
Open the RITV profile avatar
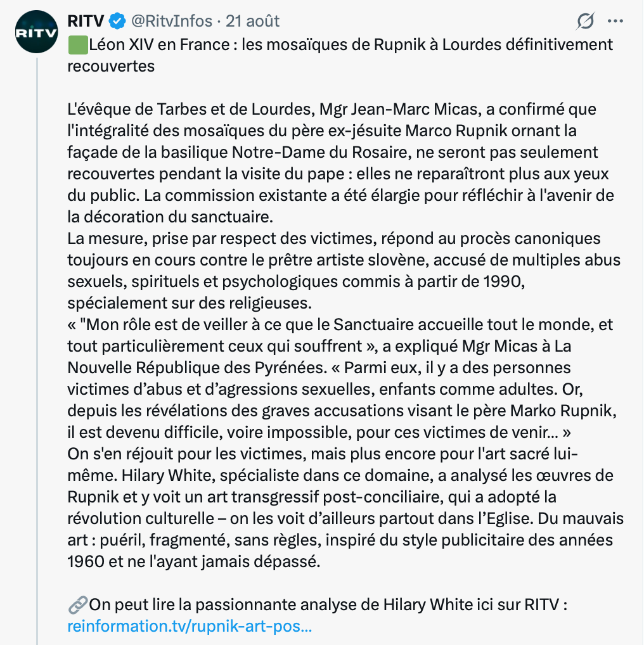click(36, 32)
